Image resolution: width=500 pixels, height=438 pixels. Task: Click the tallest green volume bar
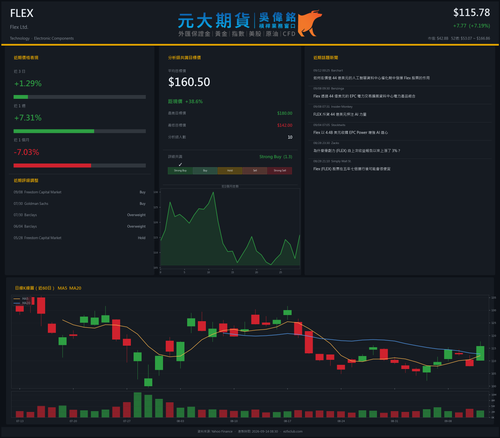coord(137,405)
